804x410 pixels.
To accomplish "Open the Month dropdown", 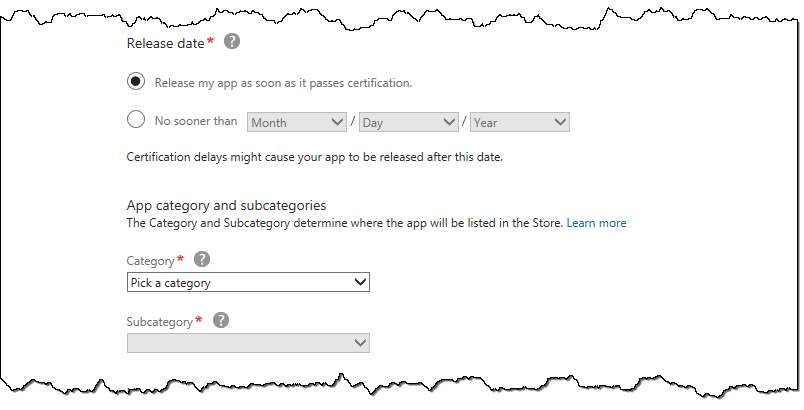I will pos(296,122).
